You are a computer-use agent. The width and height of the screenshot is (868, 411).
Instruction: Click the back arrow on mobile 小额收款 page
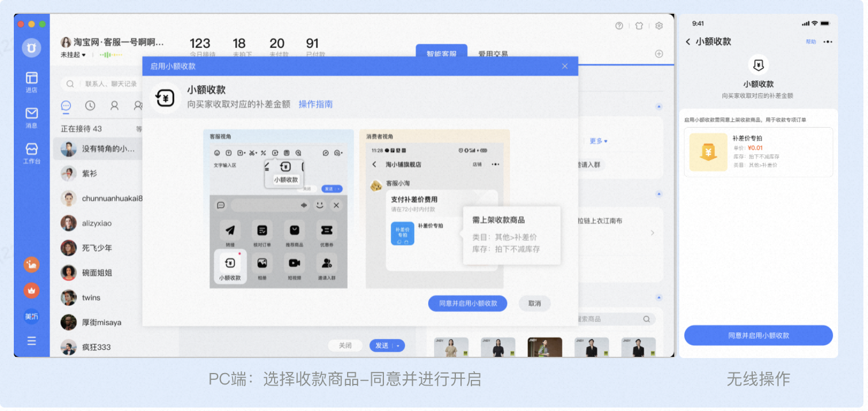coord(688,42)
